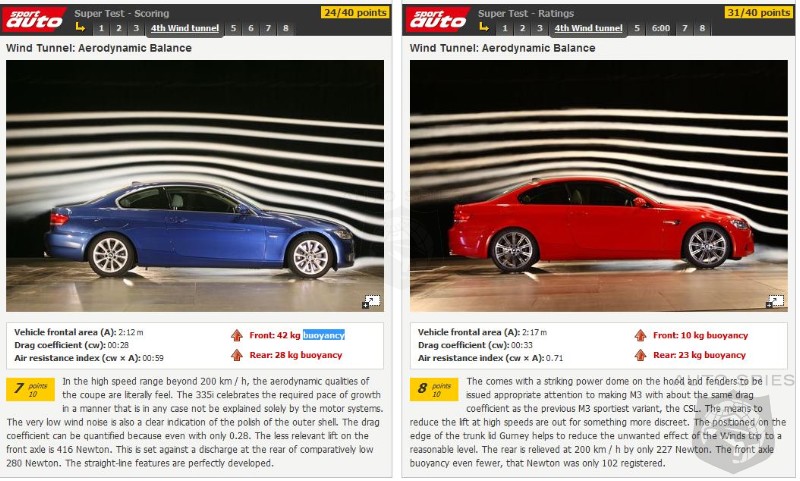Viewport: 800px width, 481px height.
Task: Click the up arrow beside Rear 28 kg buoyancy
Action: (236, 355)
